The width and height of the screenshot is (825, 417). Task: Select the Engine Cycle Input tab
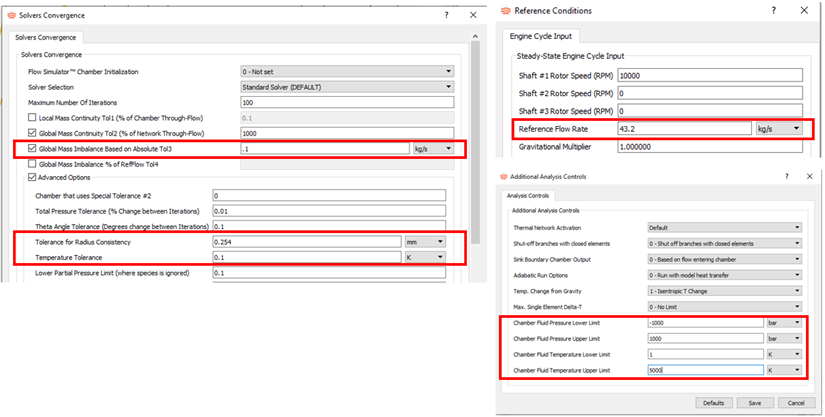click(539, 36)
